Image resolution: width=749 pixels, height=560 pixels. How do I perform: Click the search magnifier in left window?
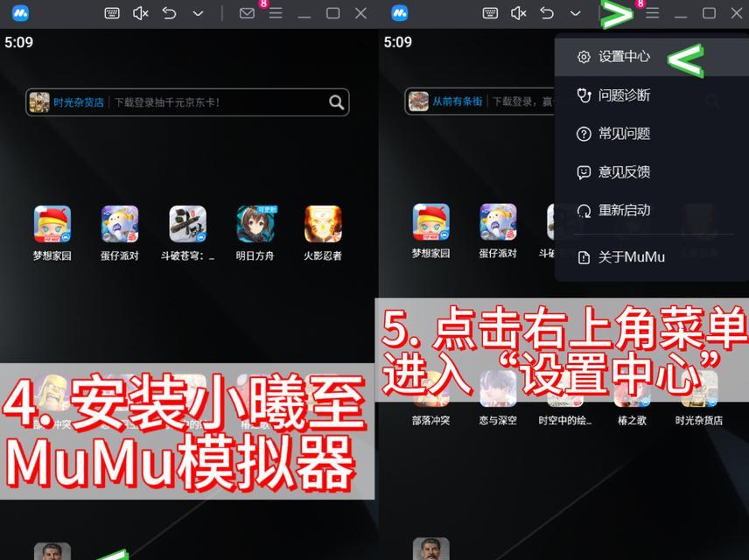[336, 102]
